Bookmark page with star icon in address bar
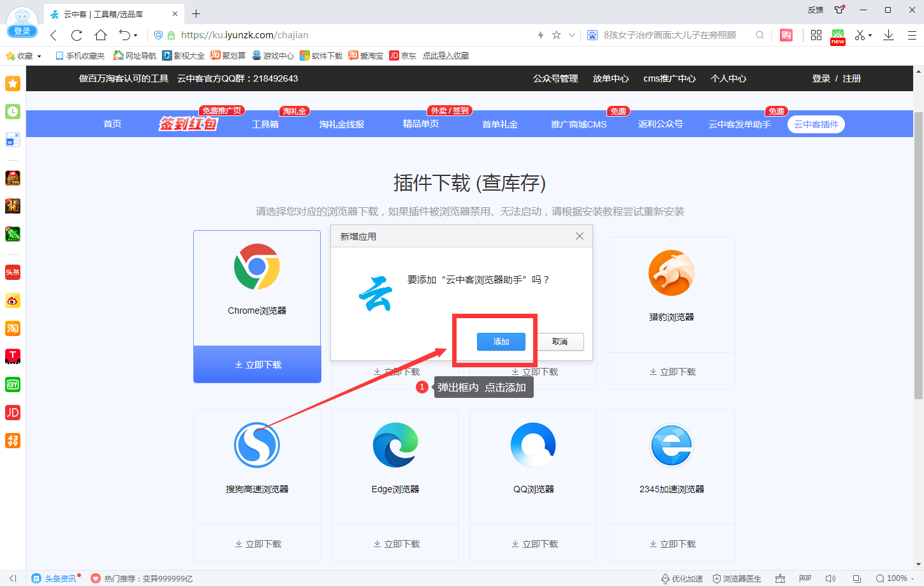This screenshot has height=586, width=924. click(x=556, y=35)
